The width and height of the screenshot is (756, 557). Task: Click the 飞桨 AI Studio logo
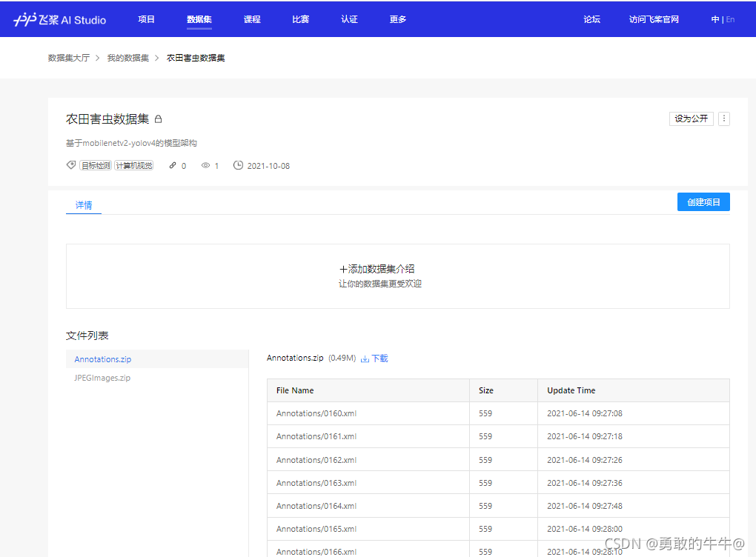tap(60, 19)
